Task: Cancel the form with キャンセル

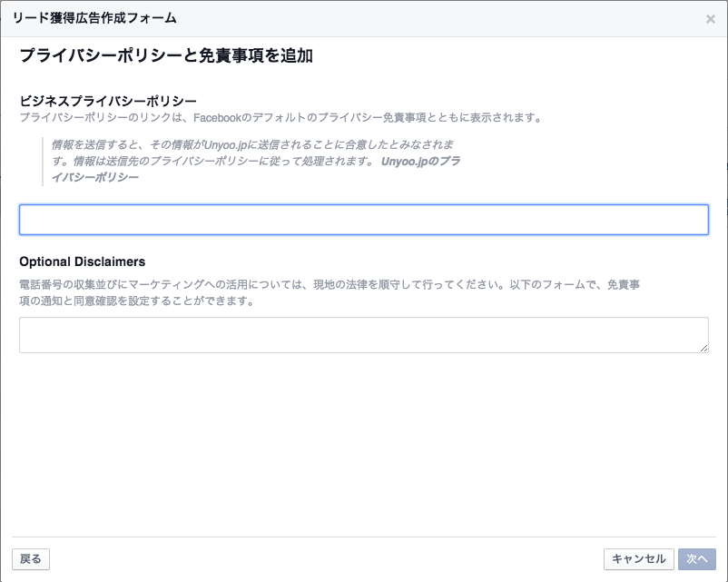Action: pos(638,558)
